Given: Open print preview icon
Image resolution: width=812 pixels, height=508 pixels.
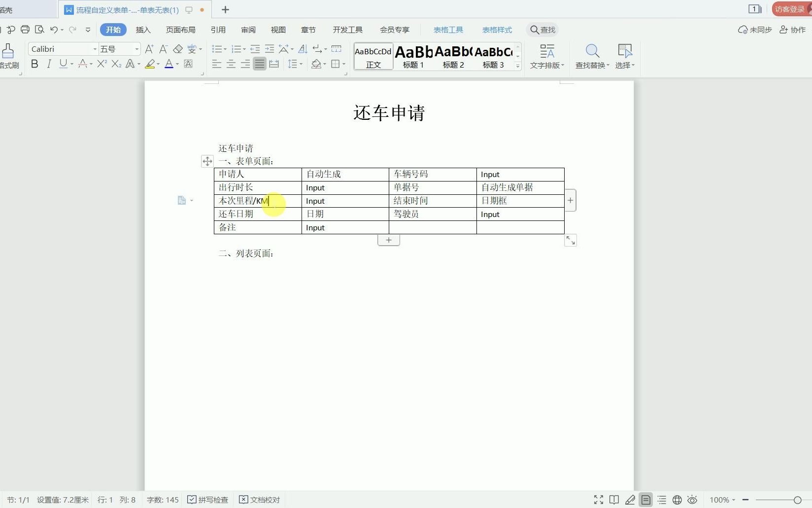Looking at the screenshot, I should 39,30.
